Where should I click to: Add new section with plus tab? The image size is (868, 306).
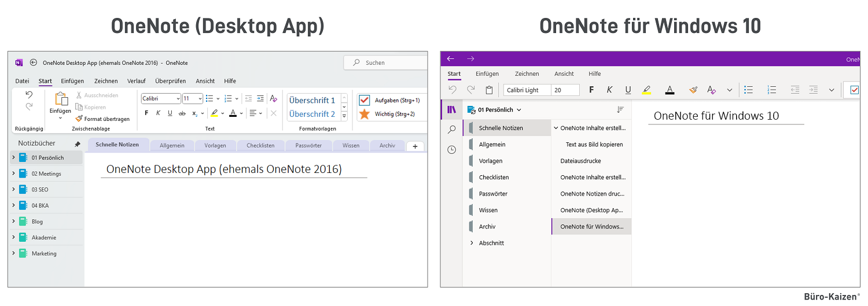pyautogui.click(x=415, y=146)
